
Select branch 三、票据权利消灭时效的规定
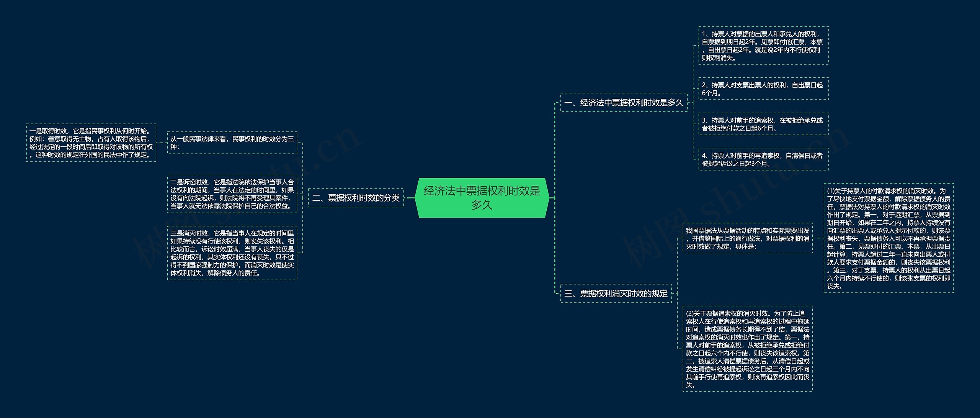pyautogui.click(x=616, y=293)
